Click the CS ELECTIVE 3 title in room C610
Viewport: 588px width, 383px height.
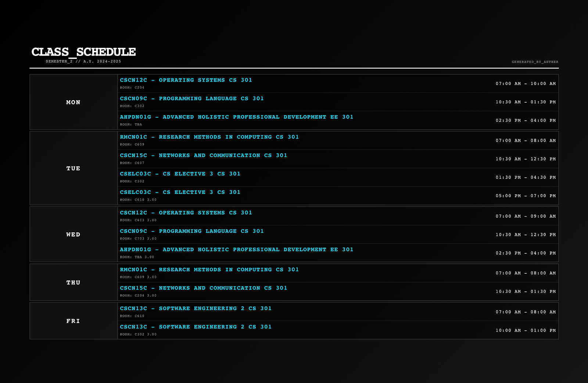point(180,192)
